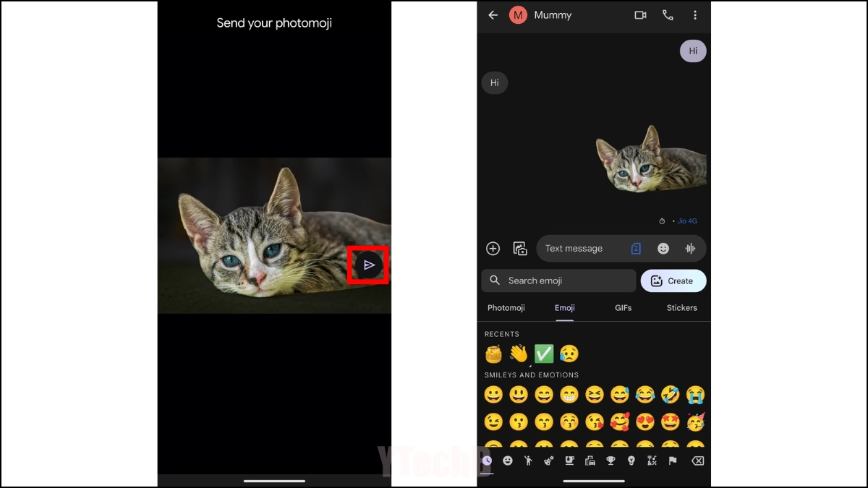The height and width of the screenshot is (488, 868).
Task: Click the Search emoji box
Action: point(558,281)
